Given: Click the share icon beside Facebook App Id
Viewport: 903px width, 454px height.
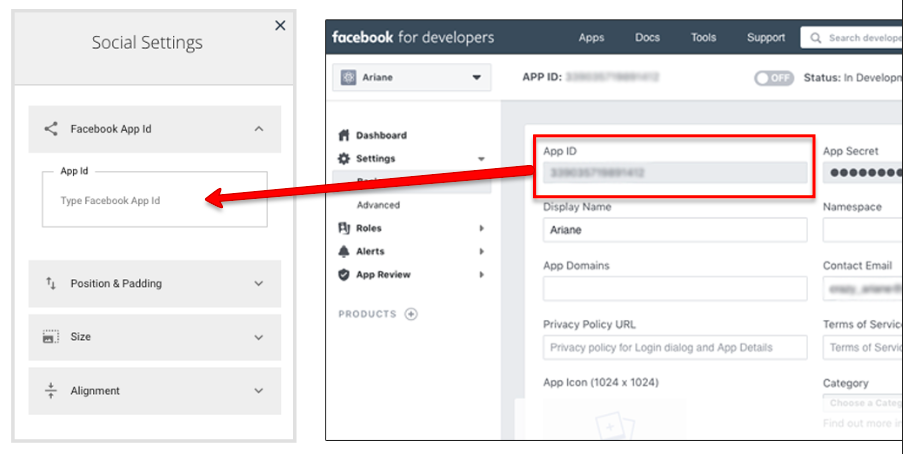Looking at the screenshot, I should pos(51,128).
